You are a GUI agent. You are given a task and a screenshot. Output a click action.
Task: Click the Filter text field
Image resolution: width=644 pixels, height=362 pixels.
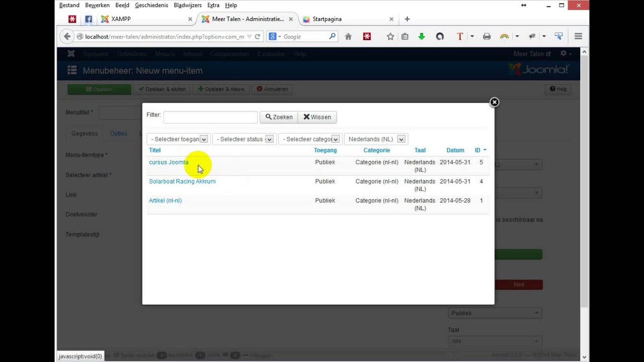click(210, 117)
